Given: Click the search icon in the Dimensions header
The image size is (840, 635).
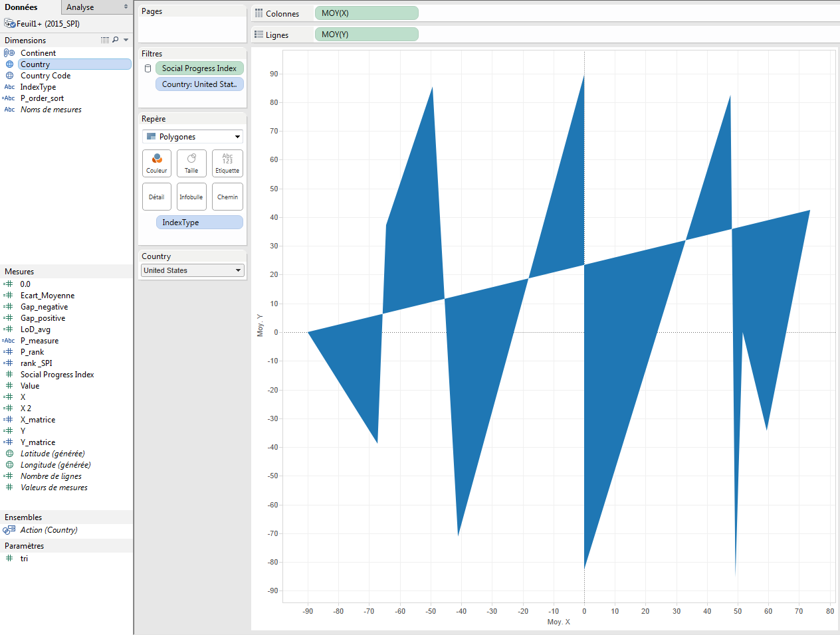Looking at the screenshot, I should tap(115, 40).
